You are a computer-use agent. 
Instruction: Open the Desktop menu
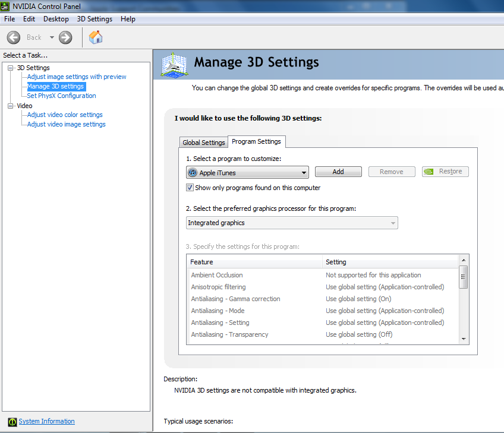pos(56,19)
